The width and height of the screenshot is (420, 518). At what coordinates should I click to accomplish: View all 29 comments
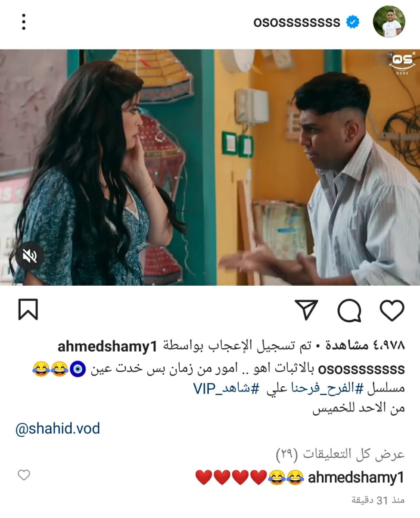pyautogui.click(x=340, y=454)
